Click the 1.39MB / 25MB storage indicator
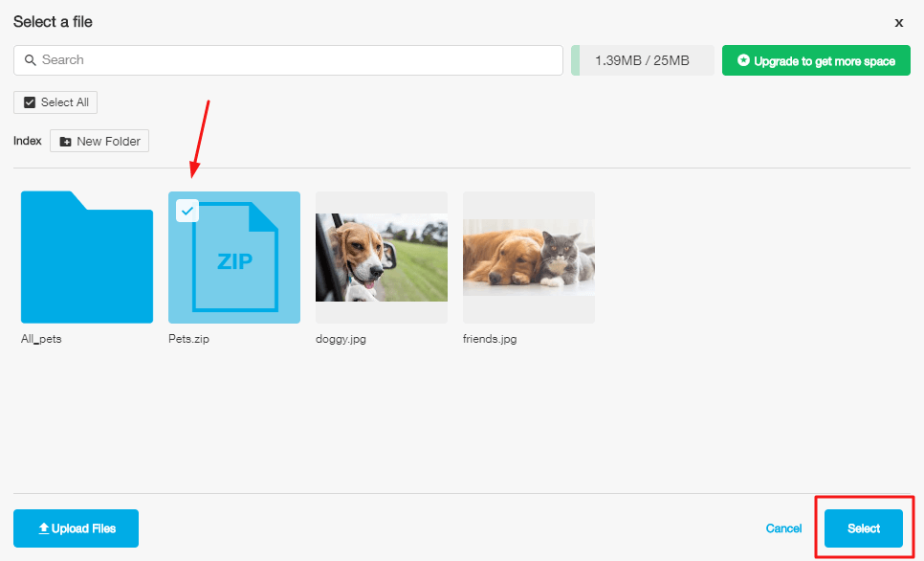Viewport: 924px width, 561px height. [643, 60]
